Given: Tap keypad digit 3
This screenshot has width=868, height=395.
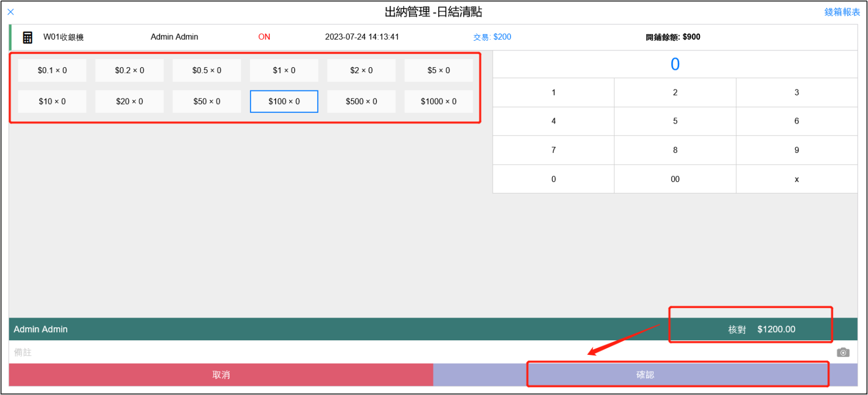Looking at the screenshot, I should tap(797, 93).
